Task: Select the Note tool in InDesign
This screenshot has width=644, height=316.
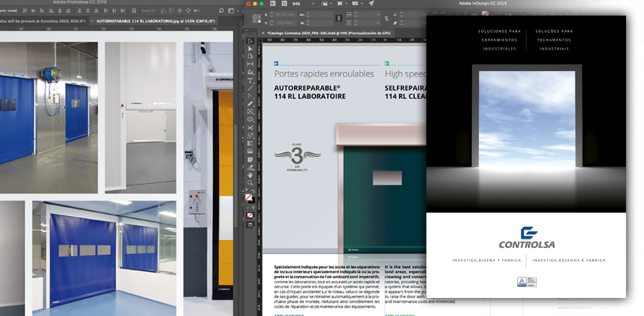Action: tap(250, 159)
